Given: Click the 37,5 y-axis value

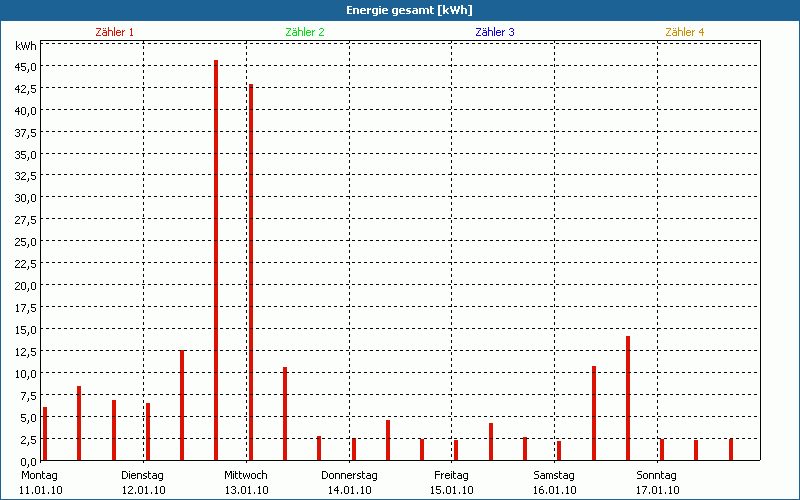Looking at the screenshot, I should tap(26, 133).
